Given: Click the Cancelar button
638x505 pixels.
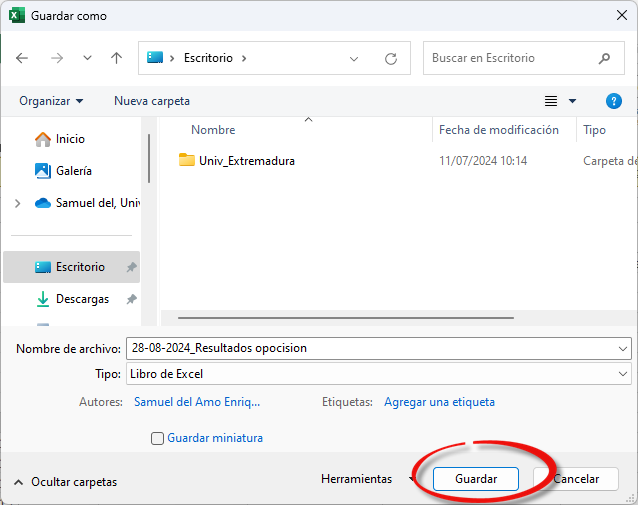Looking at the screenshot, I should pos(576,479).
